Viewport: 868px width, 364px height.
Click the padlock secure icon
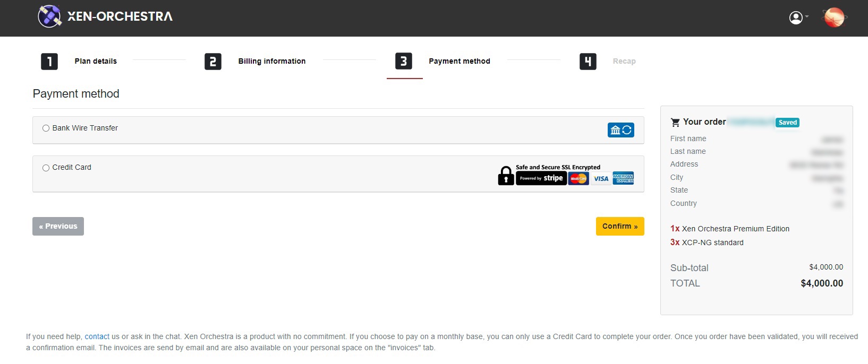pyautogui.click(x=506, y=176)
